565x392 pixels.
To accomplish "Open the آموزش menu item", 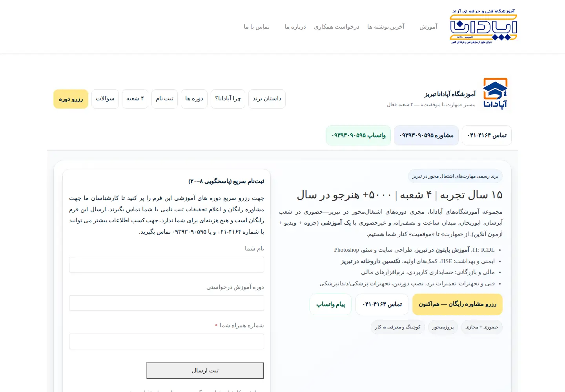I will [428, 27].
